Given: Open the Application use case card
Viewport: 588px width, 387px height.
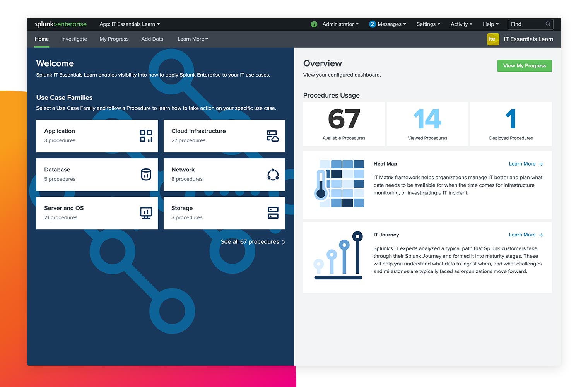Looking at the screenshot, I should [x=97, y=136].
